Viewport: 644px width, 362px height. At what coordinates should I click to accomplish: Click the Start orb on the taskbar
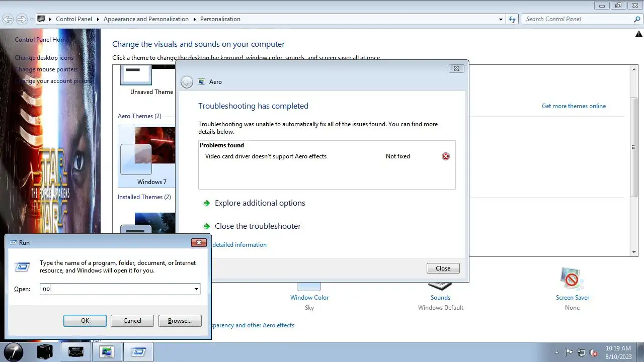coord(14,351)
